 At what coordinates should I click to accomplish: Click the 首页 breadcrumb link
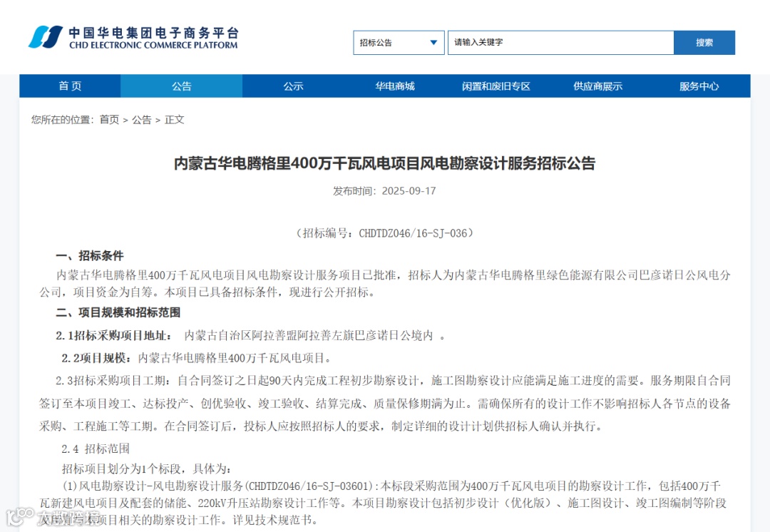click(x=109, y=119)
